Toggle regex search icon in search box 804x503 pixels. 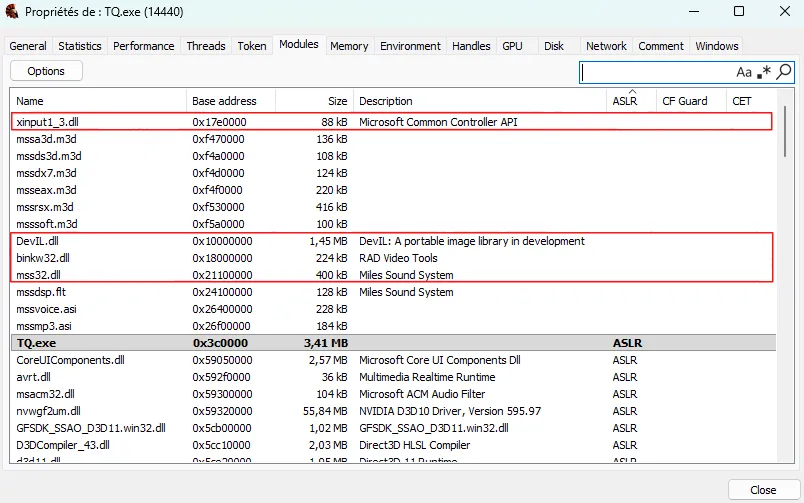(x=764, y=72)
